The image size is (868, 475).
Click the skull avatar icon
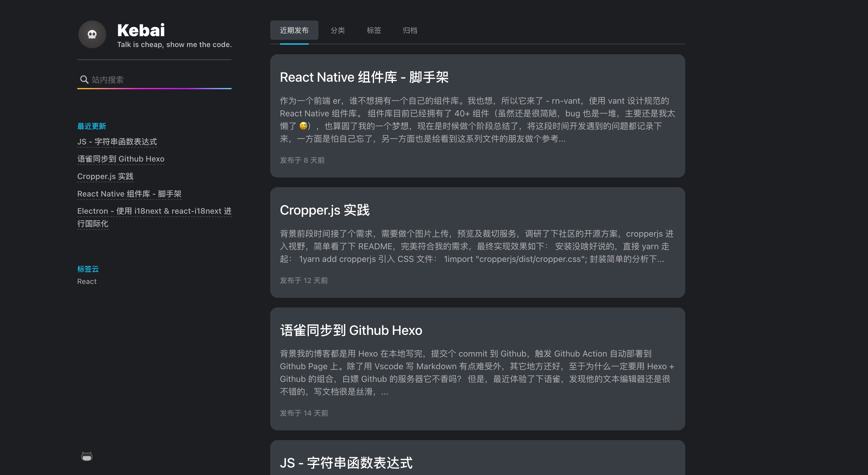[92, 34]
